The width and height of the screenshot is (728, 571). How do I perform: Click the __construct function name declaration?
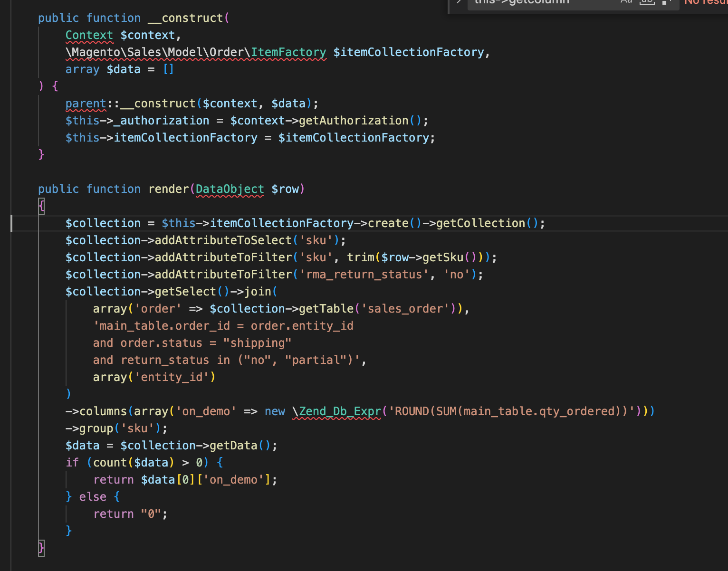185,18
